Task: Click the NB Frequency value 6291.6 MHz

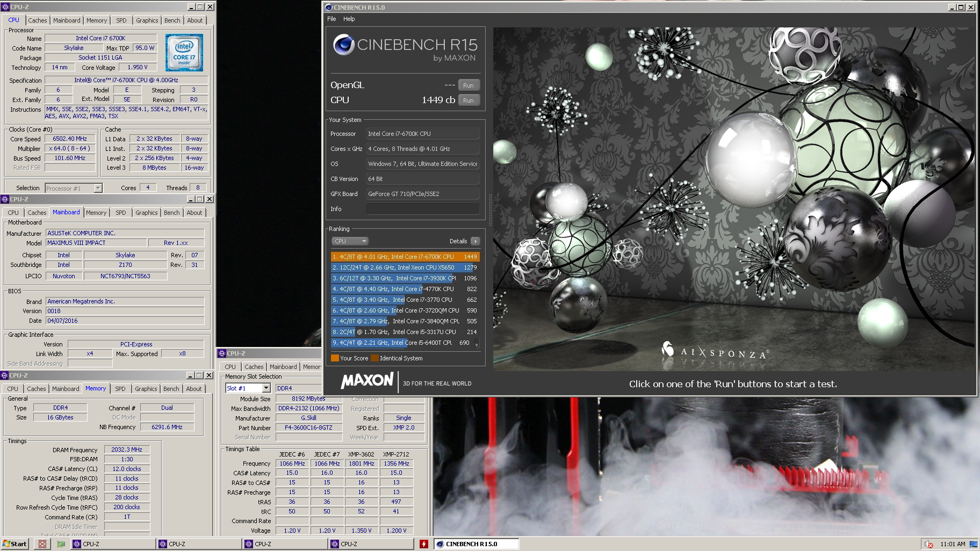Action: point(167,427)
